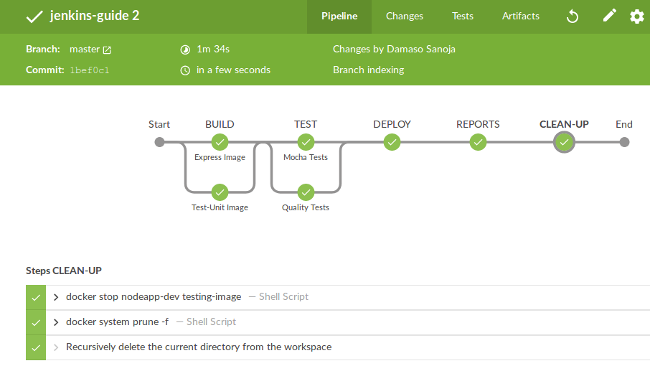The width and height of the screenshot is (650, 371).
Task: Select the Express Image stage node
Action: [220, 142]
